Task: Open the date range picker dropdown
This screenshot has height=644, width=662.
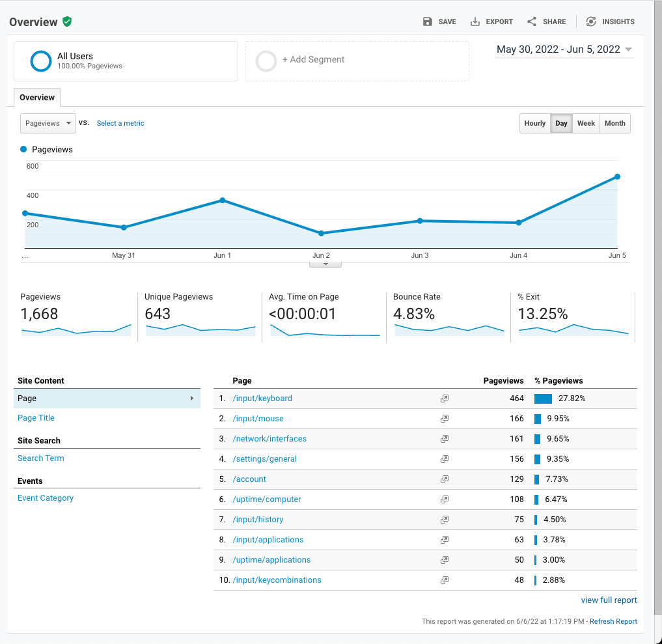Action: pos(564,49)
